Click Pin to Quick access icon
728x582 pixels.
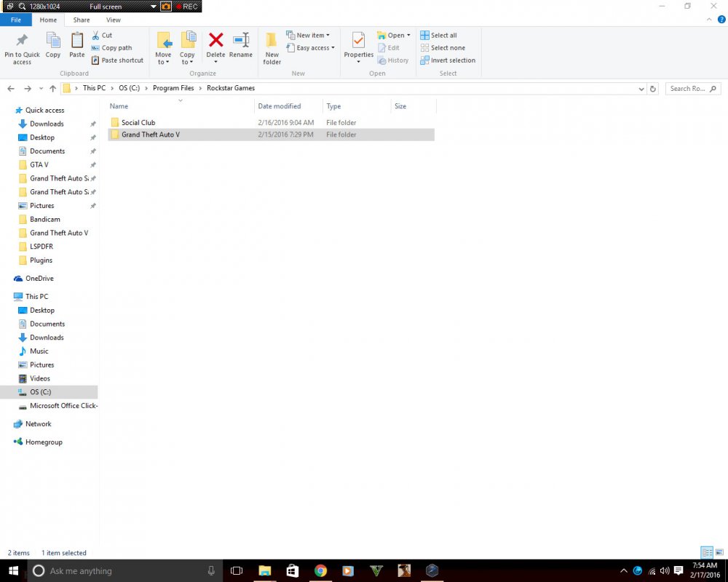point(22,40)
